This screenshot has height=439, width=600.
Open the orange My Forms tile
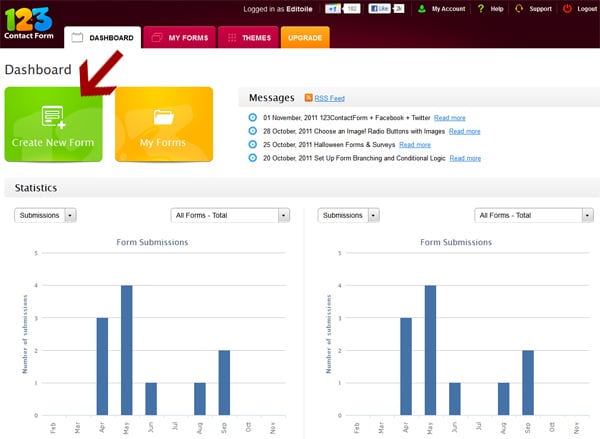[x=164, y=124]
